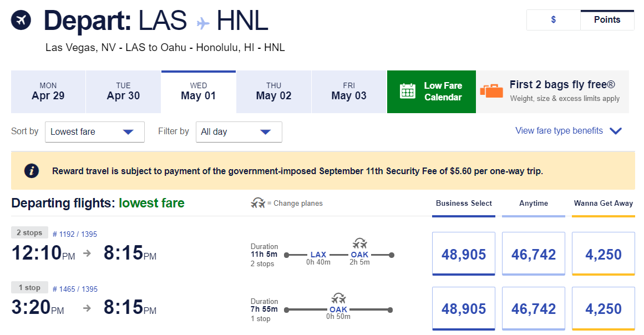The height and width of the screenshot is (335, 644).
Task: Click the green Low Fare Calendar icon
Action: [x=408, y=91]
